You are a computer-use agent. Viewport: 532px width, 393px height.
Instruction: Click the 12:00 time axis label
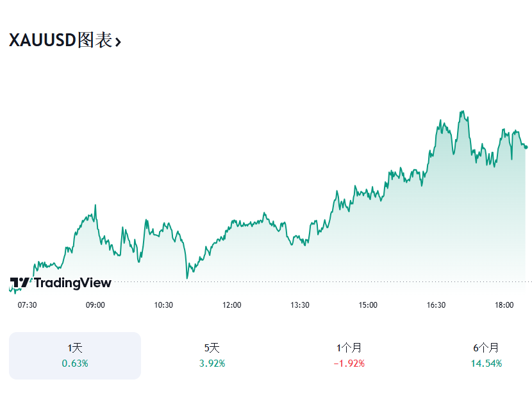click(x=231, y=305)
